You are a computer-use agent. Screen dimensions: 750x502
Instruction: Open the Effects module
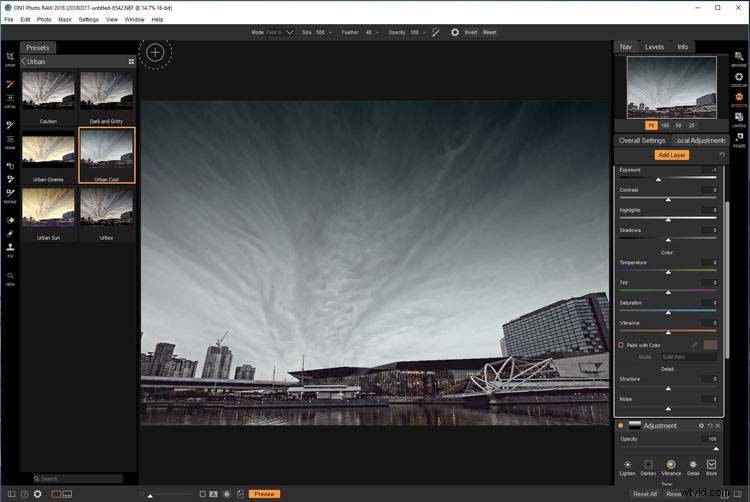(739, 99)
